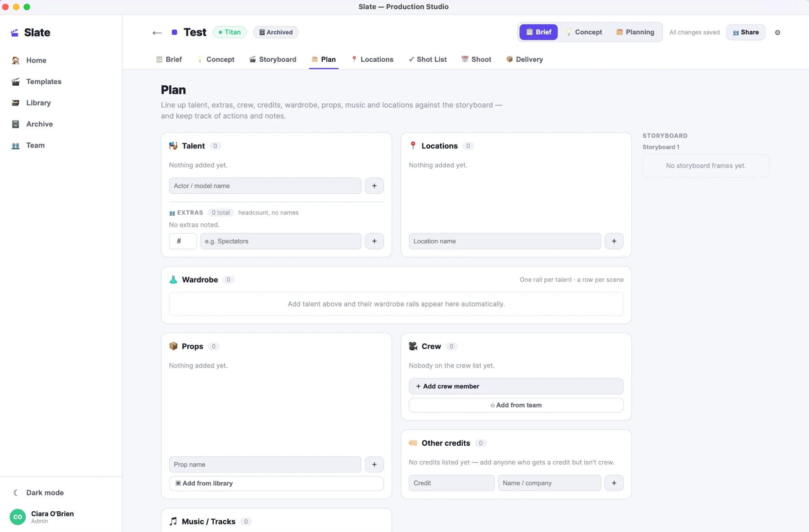Image resolution: width=809 pixels, height=532 pixels.
Task: Click the Home house icon in sidebar
Action: [16, 60]
